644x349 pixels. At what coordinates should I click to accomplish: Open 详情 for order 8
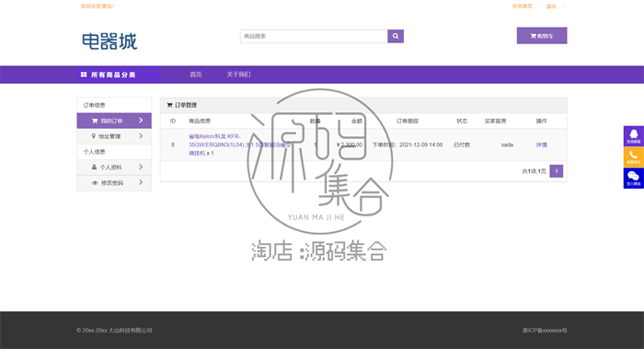coord(541,145)
